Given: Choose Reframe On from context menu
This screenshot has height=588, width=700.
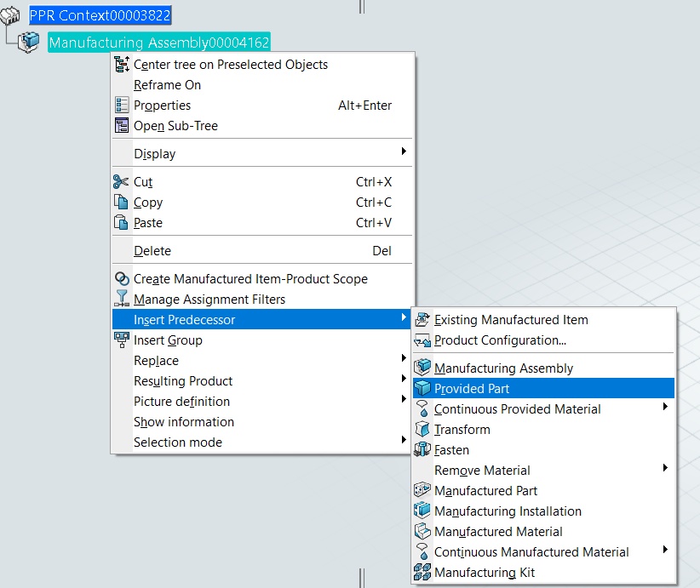Looking at the screenshot, I should (x=261, y=85).
